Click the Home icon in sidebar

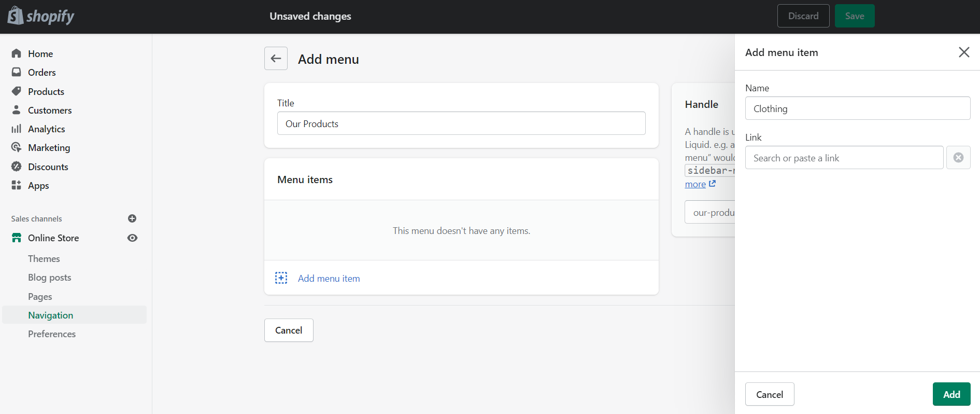[17, 53]
